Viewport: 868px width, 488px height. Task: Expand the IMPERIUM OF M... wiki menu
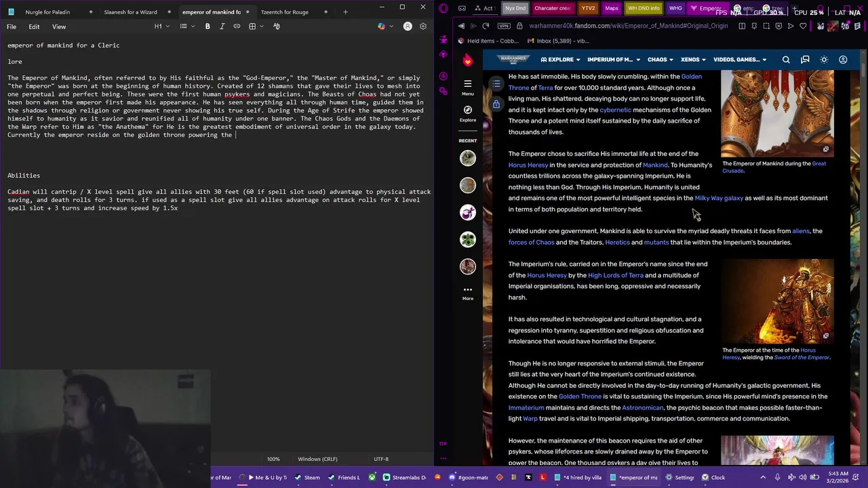coord(613,60)
